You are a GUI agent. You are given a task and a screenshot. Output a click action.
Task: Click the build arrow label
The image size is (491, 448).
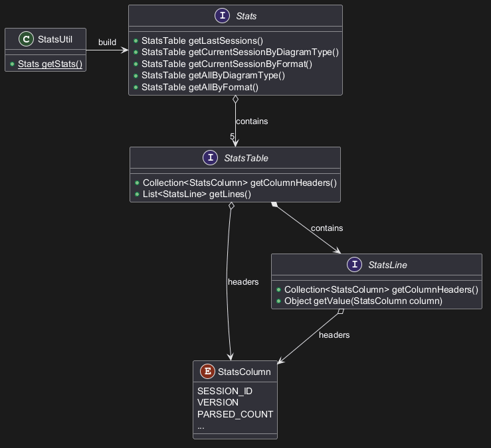pos(107,42)
